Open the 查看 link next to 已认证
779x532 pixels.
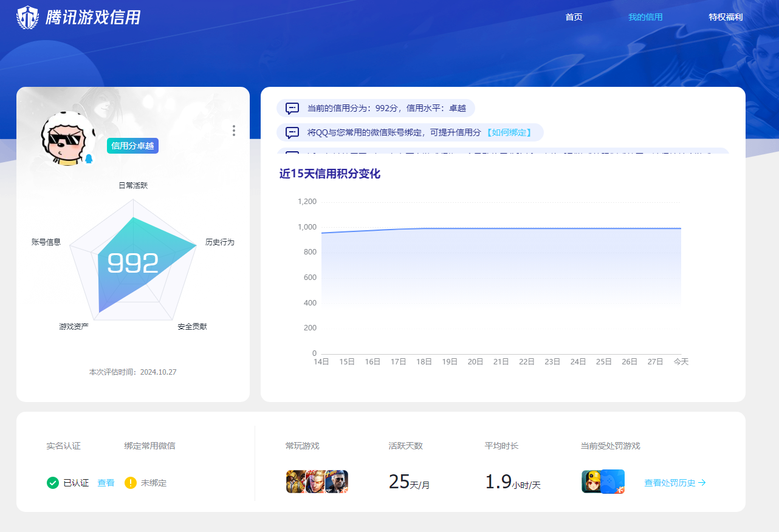106,483
